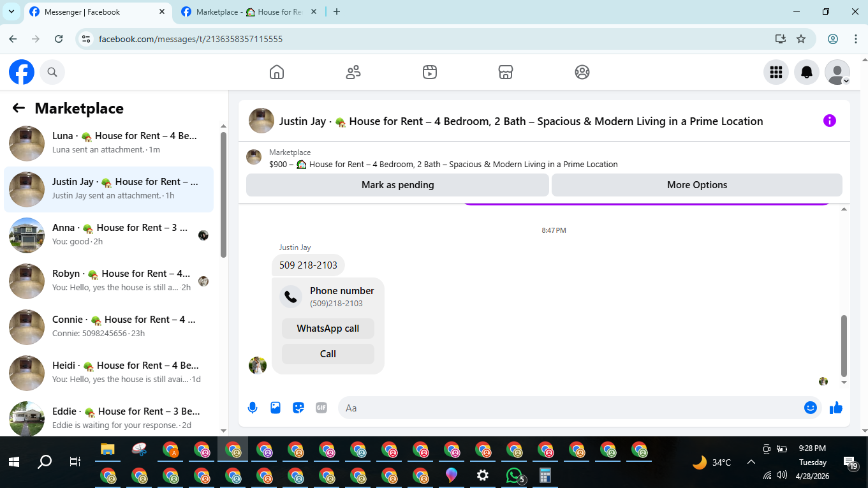Open the Facebook search magnifier
Screen dimensions: 868x488
click(x=52, y=72)
